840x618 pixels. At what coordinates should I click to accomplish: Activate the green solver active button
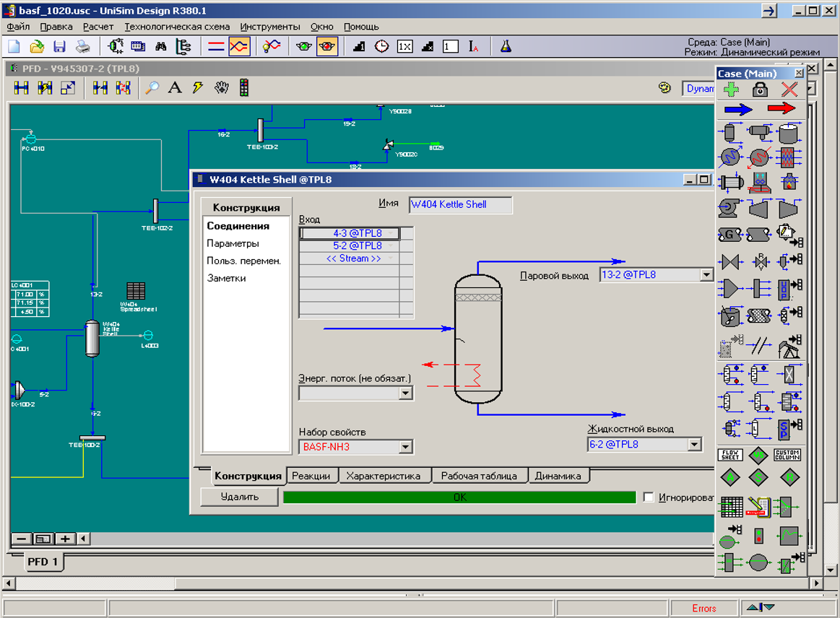click(304, 47)
